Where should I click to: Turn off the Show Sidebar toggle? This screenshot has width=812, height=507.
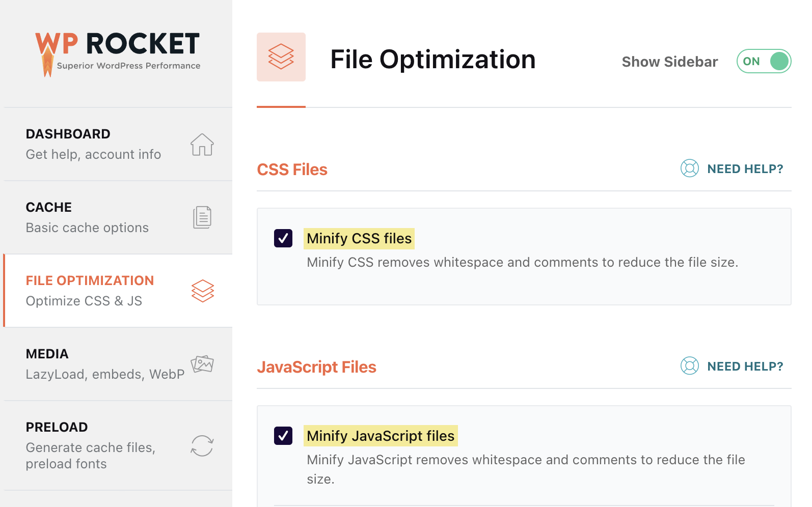(764, 62)
